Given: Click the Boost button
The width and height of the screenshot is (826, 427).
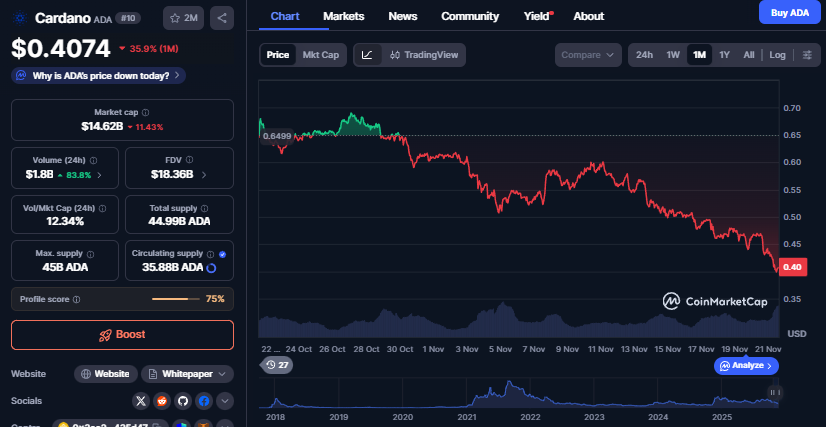Looking at the screenshot, I should [122, 335].
